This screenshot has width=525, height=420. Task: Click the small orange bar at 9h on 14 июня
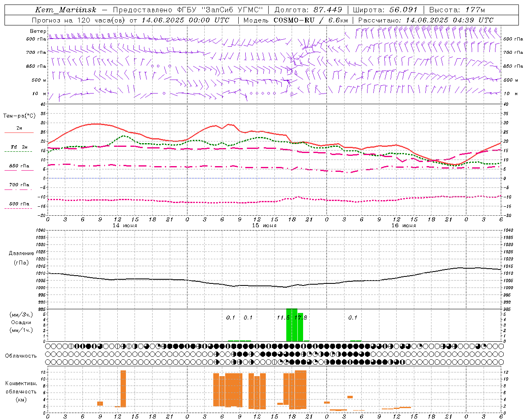click(100, 404)
